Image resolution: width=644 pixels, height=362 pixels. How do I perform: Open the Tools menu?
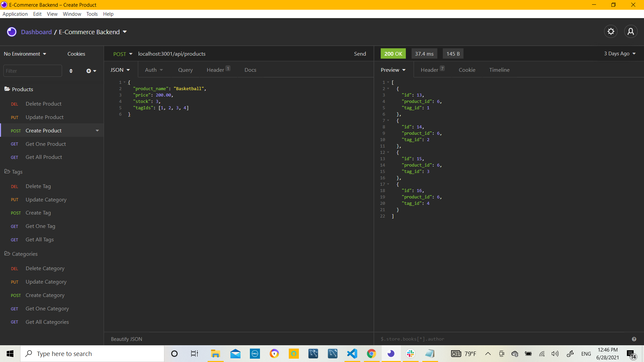coord(92,14)
